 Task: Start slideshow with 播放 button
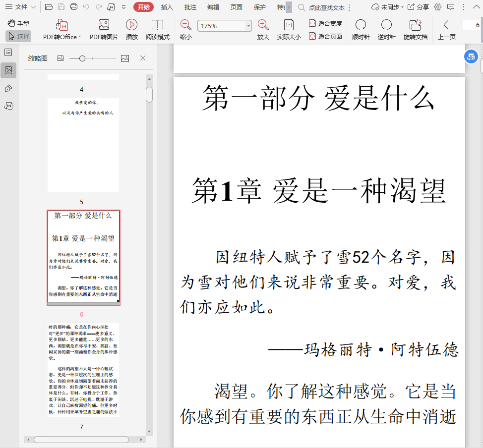pos(131,30)
